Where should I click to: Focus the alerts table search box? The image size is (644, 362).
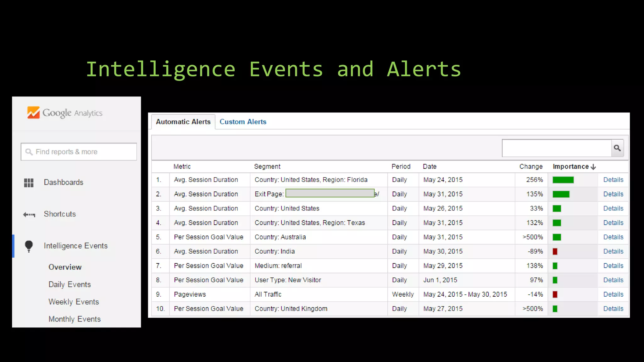coord(557,148)
